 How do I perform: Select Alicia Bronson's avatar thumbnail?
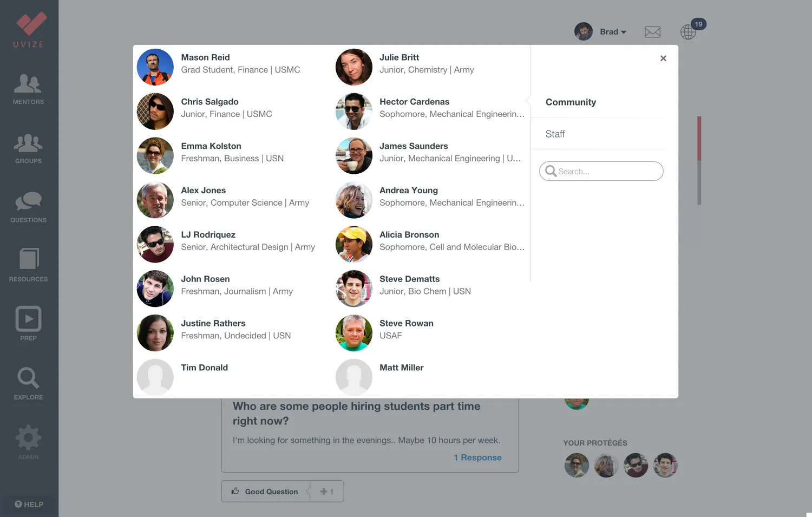click(x=353, y=244)
